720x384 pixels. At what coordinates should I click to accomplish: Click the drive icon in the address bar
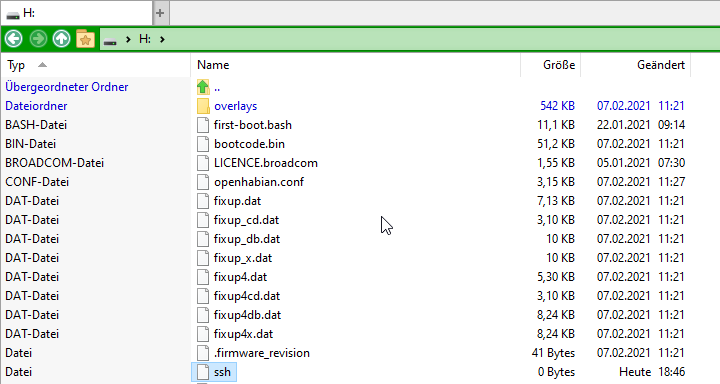110,41
